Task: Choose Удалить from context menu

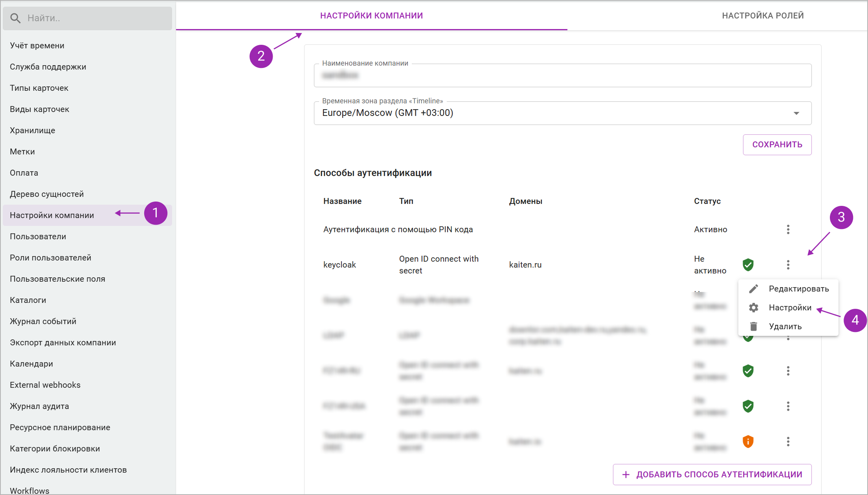Action: point(788,326)
